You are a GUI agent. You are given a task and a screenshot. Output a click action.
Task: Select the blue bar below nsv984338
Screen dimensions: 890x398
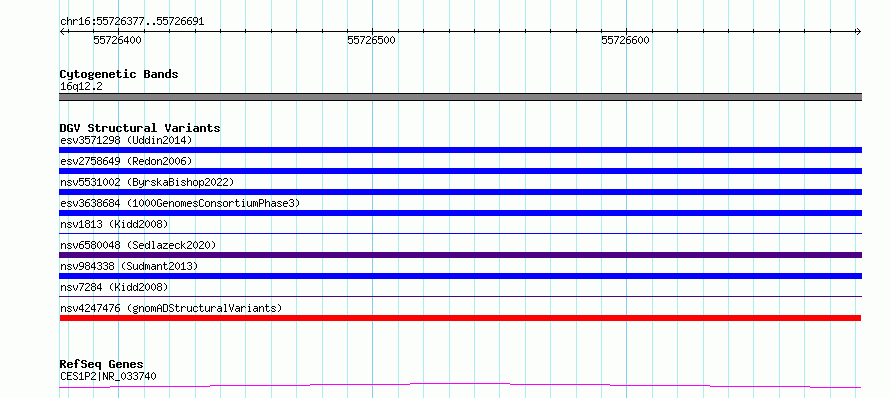point(460,276)
